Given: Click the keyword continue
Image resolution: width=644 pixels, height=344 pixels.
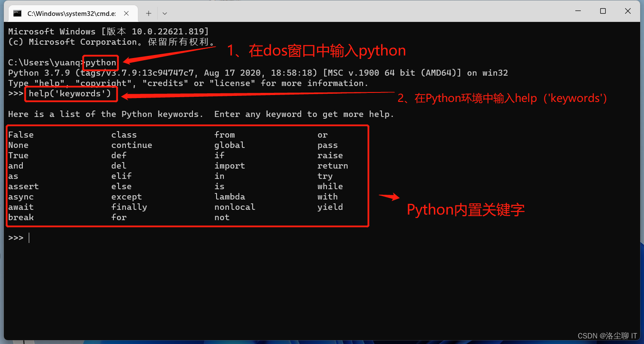Looking at the screenshot, I should tap(131, 145).
